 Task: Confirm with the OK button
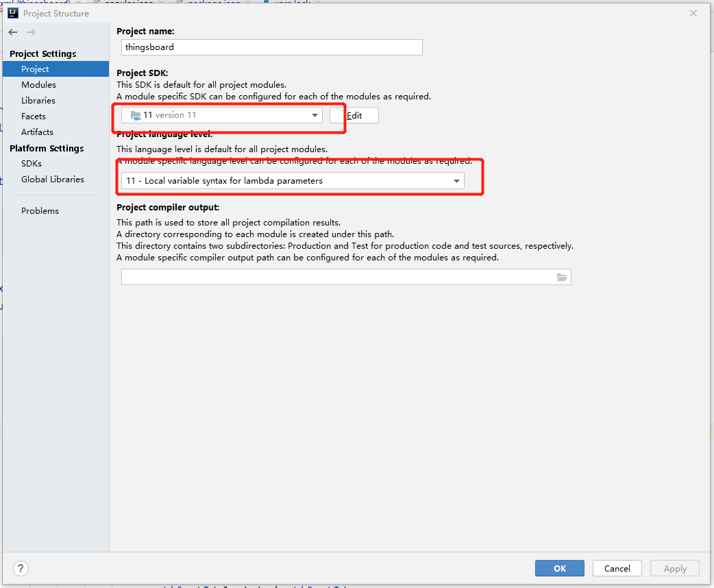[560, 568]
